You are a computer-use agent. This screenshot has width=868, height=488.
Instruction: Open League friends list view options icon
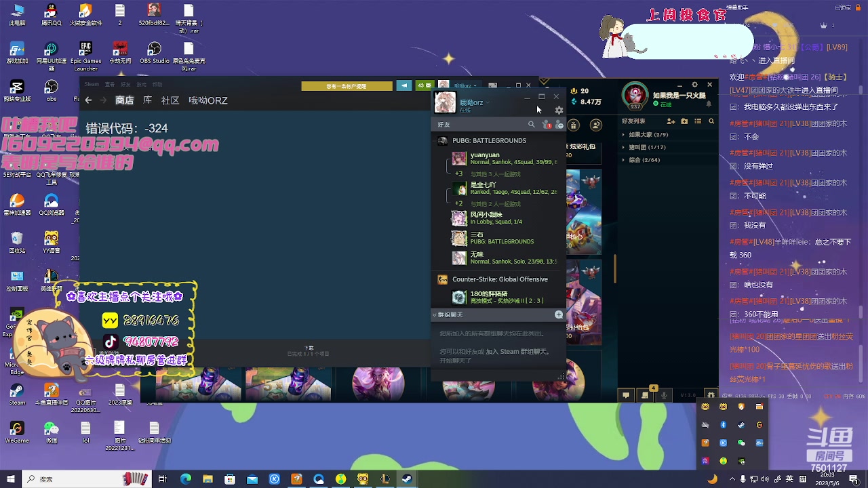pos(698,121)
